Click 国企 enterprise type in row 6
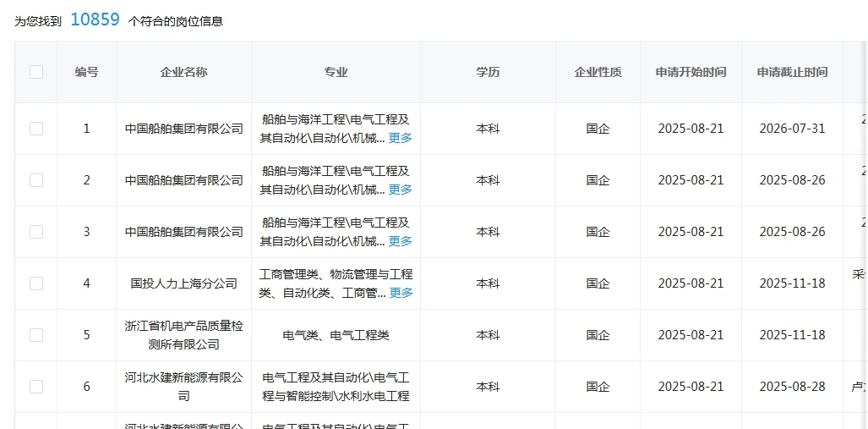Viewport: 868px width, 429px height. click(598, 387)
